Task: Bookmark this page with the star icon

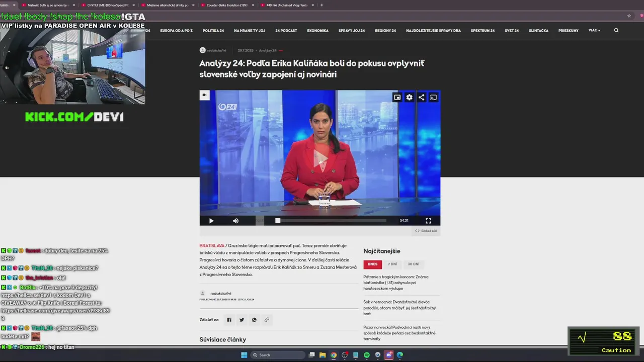Action: (x=629, y=16)
